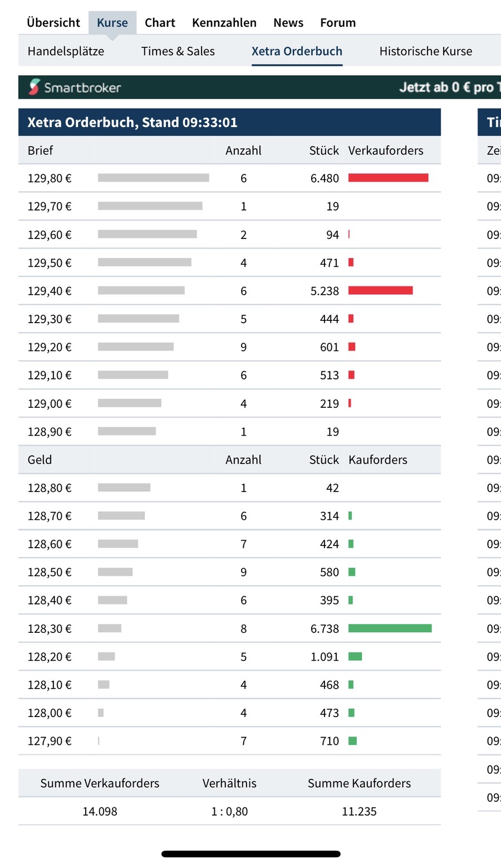Select the 128,80 € bid price
Screen dimensions: 501x868
point(50,488)
